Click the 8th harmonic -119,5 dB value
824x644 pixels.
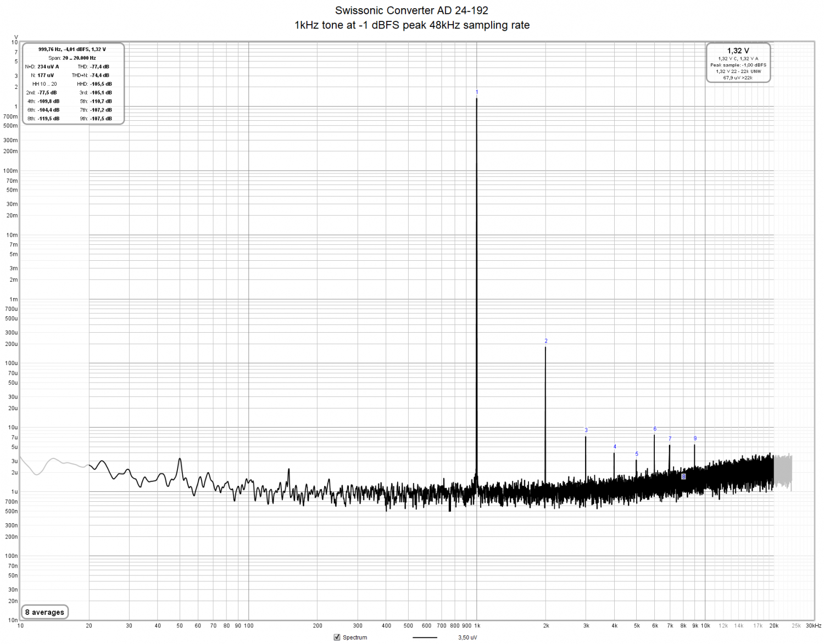coord(48,119)
